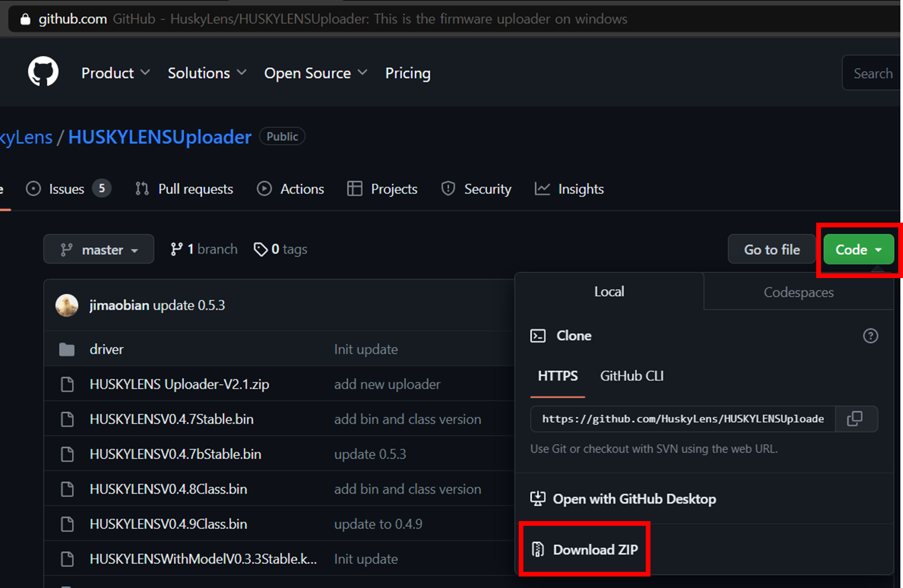Image resolution: width=903 pixels, height=588 pixels.
Task: Expand the Open Source menu
Action: (316, 73)
